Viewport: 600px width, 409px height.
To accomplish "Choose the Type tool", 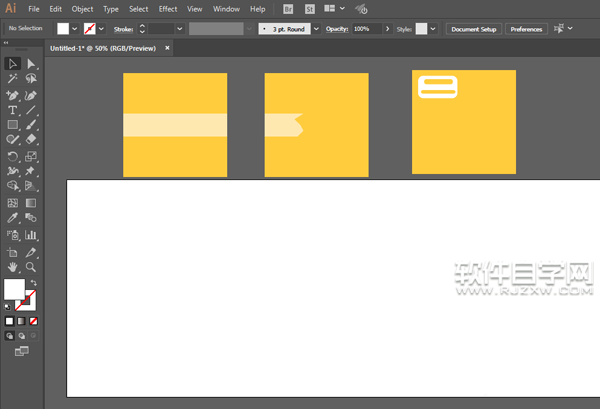I will click(x=12, y=111).
